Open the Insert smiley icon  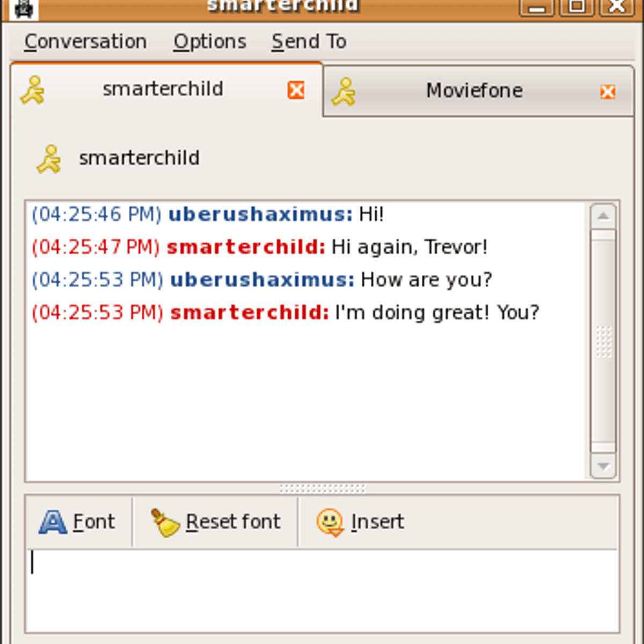tap(330, 522)
